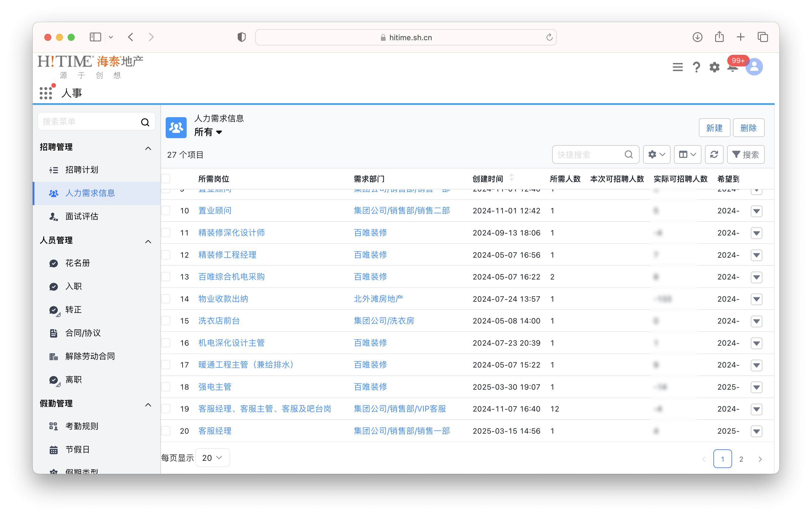Viewport: 812px width, 517px height.
Task: Open the 集团公司/销售部/VIP客服 department link
Action: coord(400,409)
